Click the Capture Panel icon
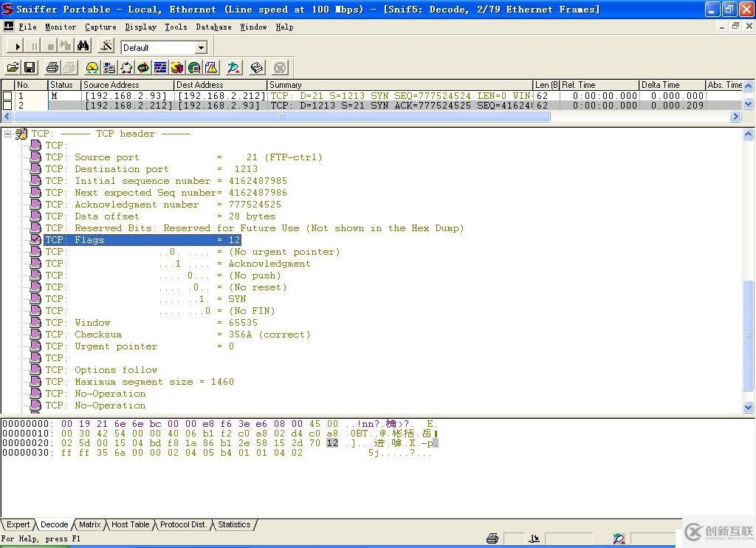This screenshot has width=756, height=548. pyautogui.click(x=234, y=67)
